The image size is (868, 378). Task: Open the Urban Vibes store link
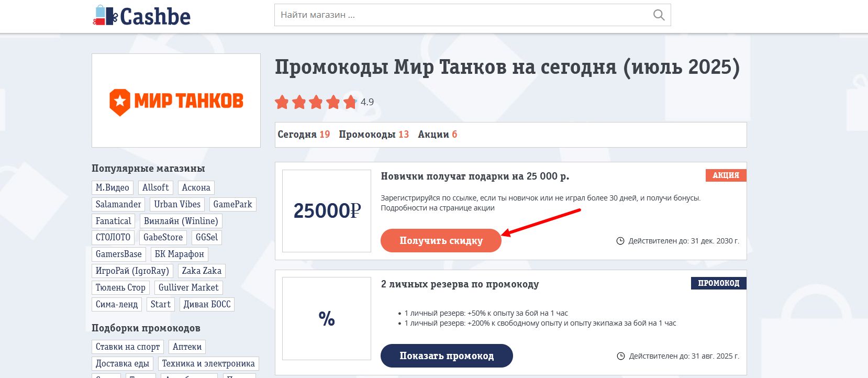tap(177, 204)
